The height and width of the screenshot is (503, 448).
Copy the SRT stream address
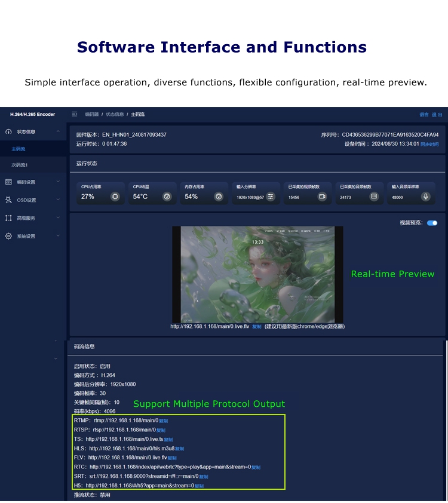point(204,477)
